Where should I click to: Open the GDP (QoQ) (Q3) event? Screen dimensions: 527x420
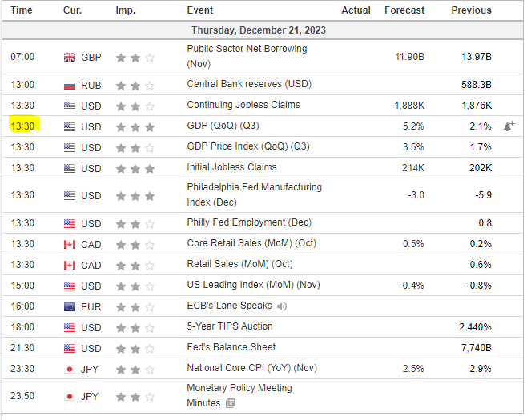tap(223, 126)
